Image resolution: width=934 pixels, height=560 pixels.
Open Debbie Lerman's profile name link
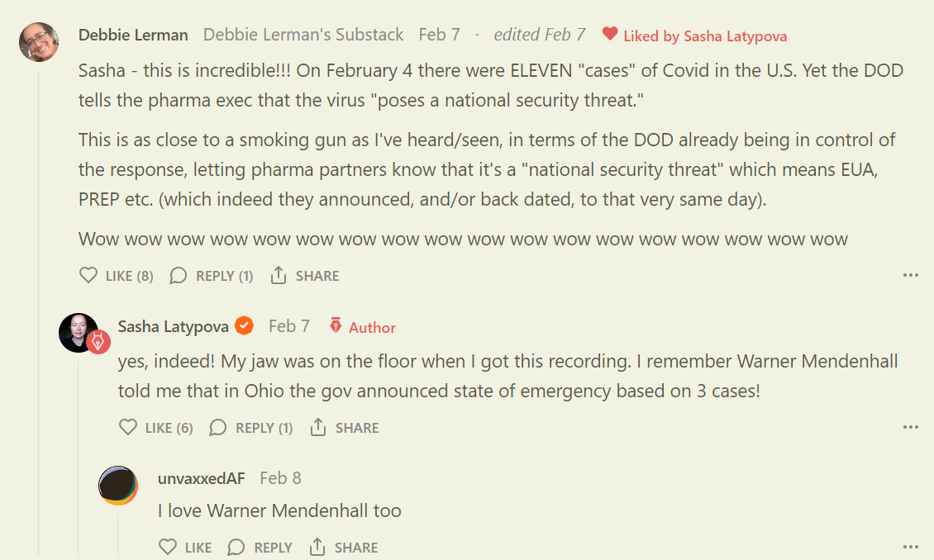click(133, 35)
